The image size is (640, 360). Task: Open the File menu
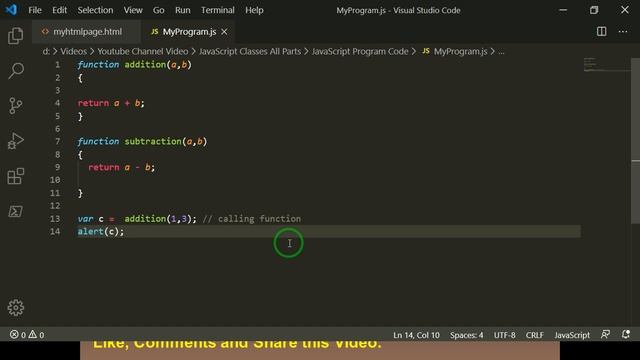[x=35, y=10]
